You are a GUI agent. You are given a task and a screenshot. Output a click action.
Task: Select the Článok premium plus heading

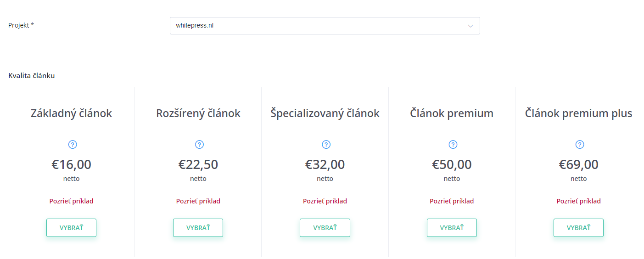pyautogui.click(x=578, y=113)
